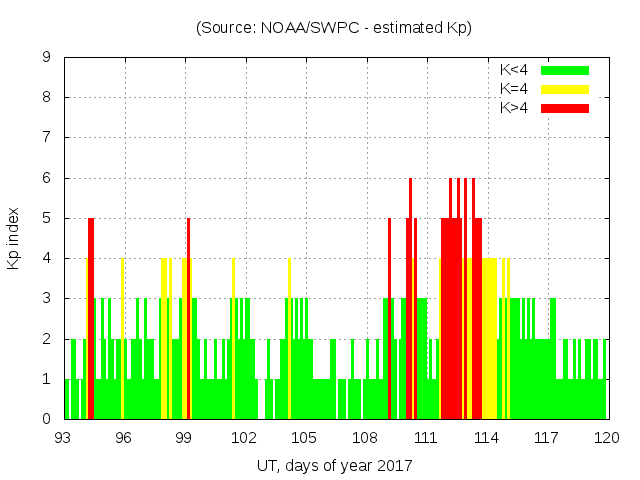This screenshot has height=480, width=640.
Task: Click the green K<4 legend swatch
Action: pos(565,70)
